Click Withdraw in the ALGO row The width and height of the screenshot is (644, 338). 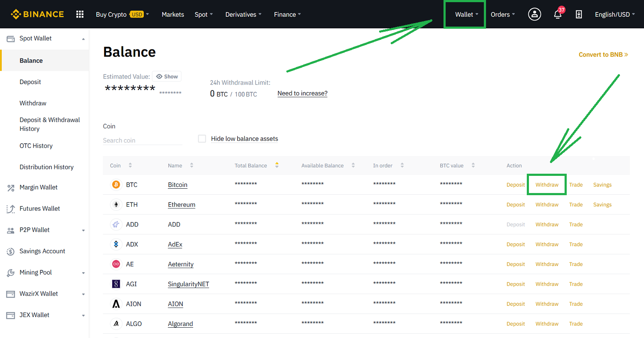click(547, 324)
